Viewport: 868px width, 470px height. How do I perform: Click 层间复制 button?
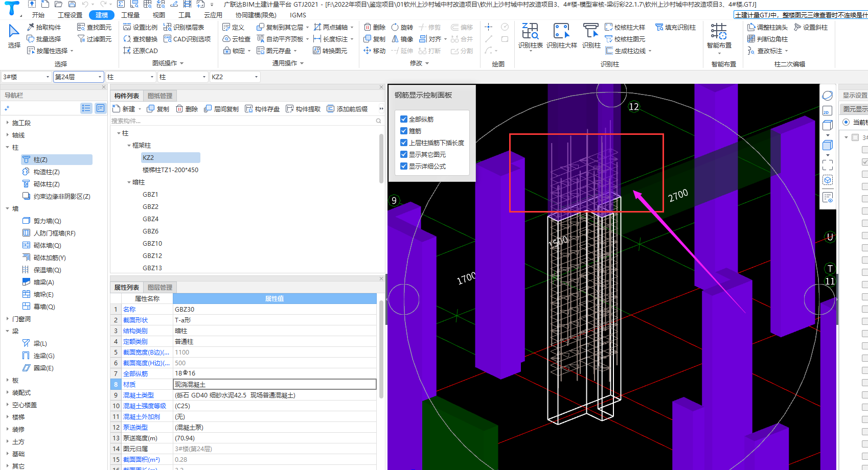point(221,109)
